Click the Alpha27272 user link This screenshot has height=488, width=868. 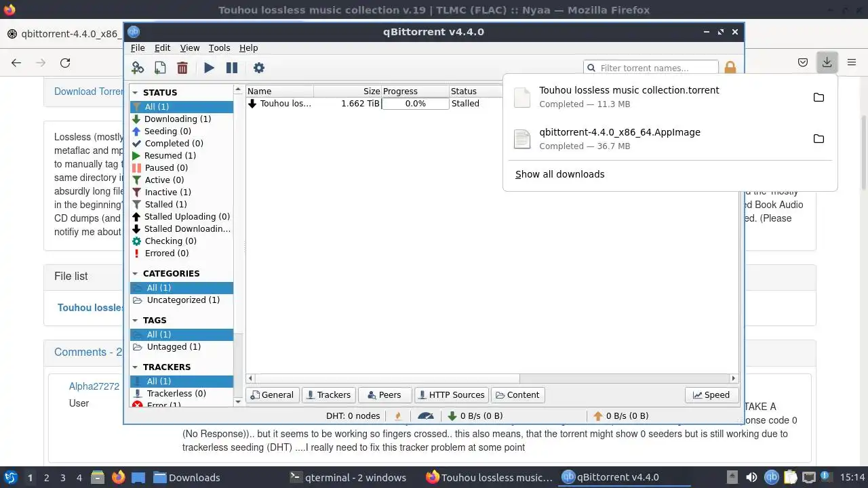pyautogui.click(x=94, y=386)
